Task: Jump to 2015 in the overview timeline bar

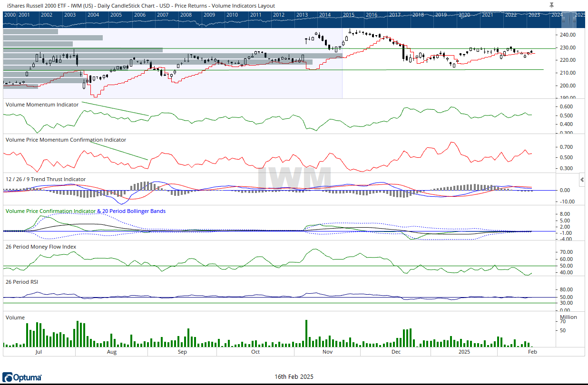Action: coord(348,15)
